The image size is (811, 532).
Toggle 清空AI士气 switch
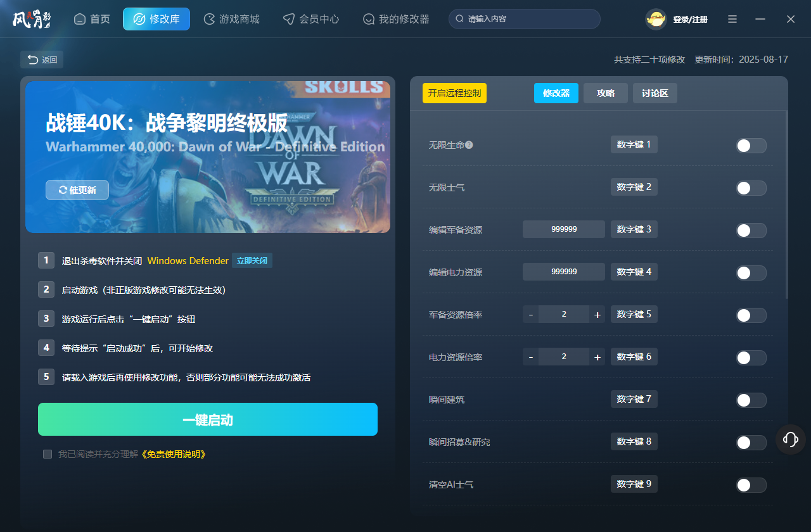tap(751, 485)
